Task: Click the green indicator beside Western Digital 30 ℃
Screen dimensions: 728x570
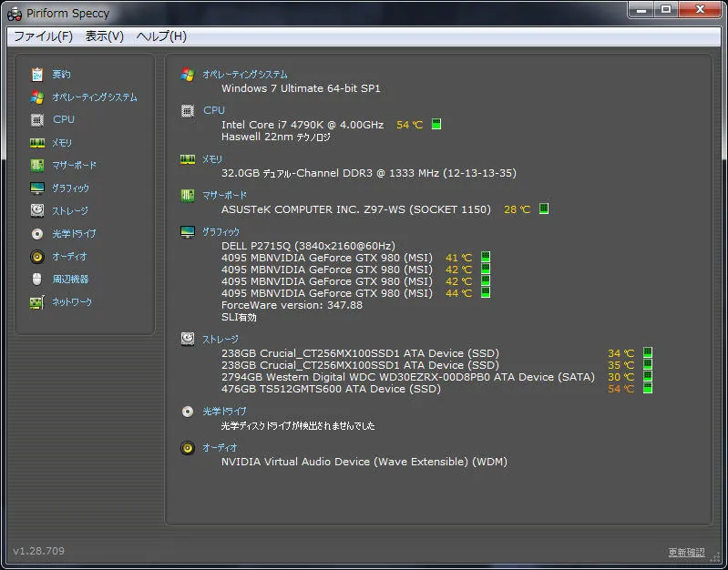Action: [647, 376]
